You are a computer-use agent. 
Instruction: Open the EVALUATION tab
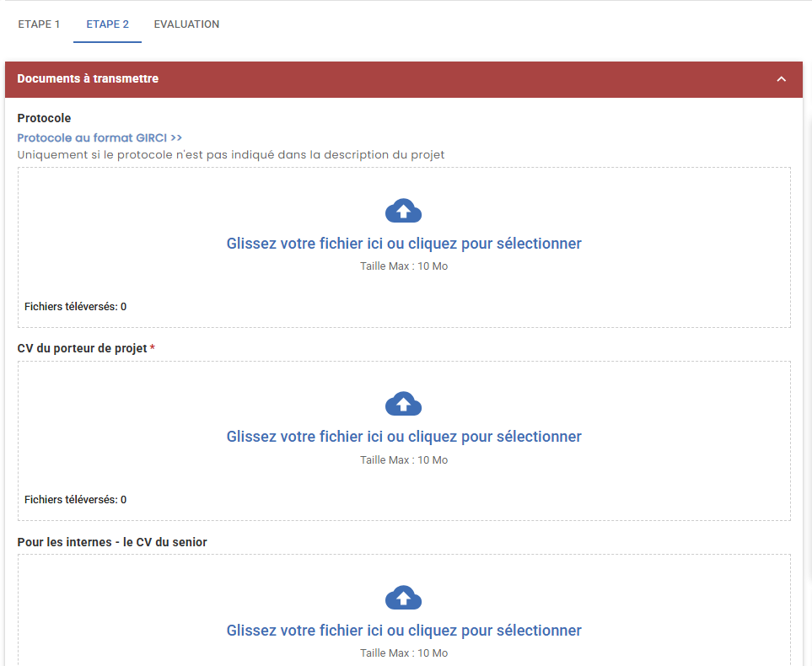[x=186, y=24]
